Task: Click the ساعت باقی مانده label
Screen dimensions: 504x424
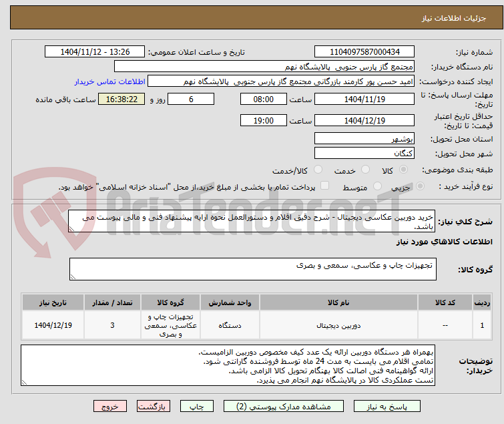Action: [x=65, y=99]
